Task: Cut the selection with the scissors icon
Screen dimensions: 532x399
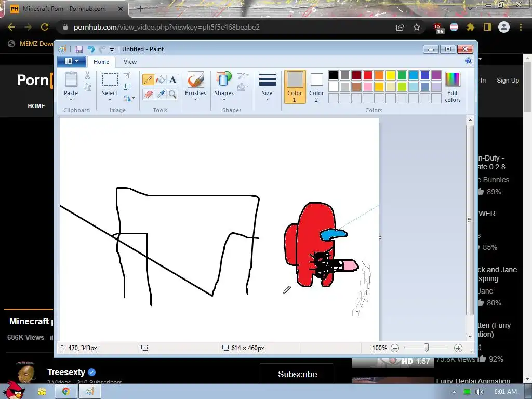Action: pyautogui.click(x=87, y=75)
